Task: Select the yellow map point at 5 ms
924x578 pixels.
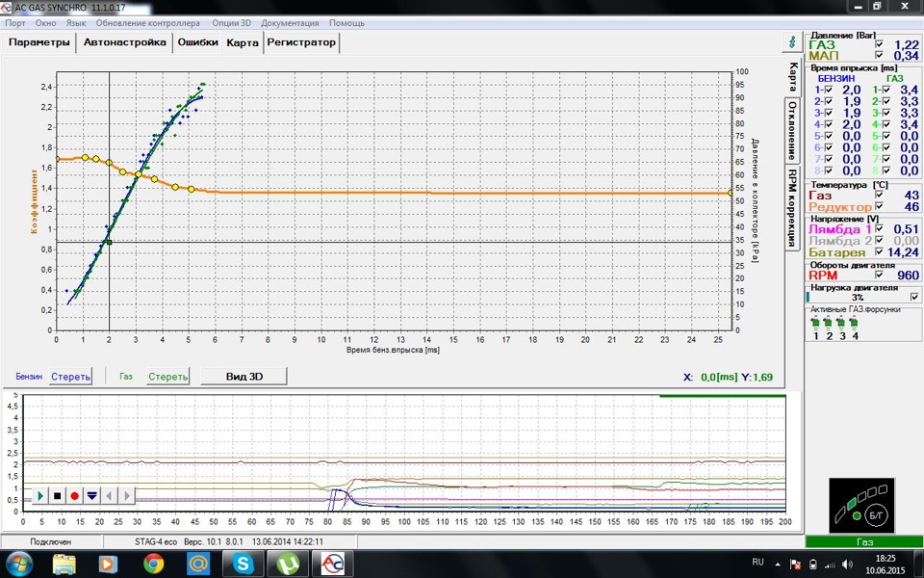Action: [191, 189]
